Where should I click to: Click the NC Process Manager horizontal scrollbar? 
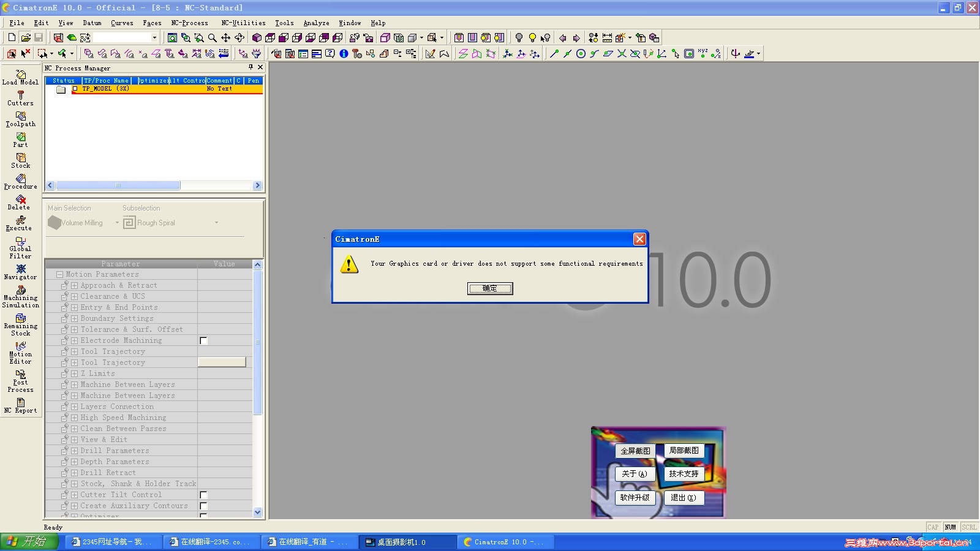154,186
